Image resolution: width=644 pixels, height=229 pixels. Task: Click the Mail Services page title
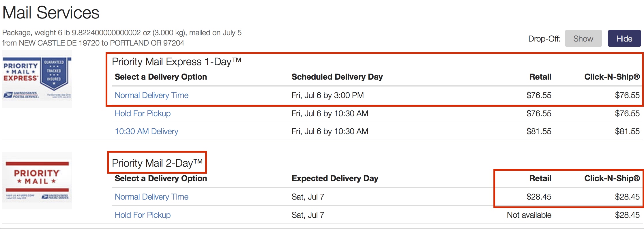pyautogui.click(x=51, y=13)
